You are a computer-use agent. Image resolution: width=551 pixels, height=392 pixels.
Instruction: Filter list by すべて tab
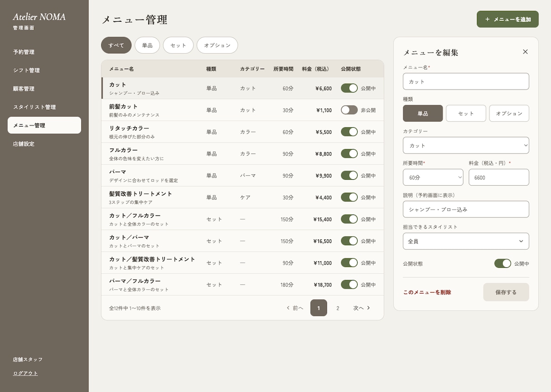[x=116, y=45]
